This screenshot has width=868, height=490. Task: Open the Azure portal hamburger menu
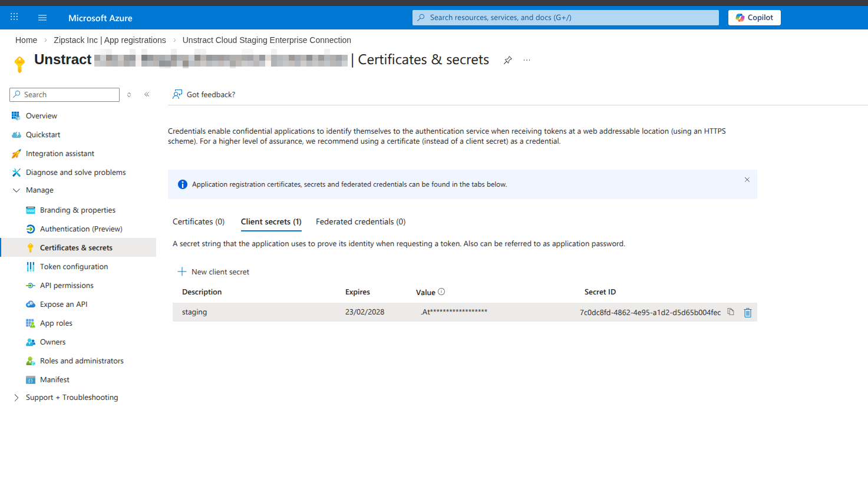point(42,18)
